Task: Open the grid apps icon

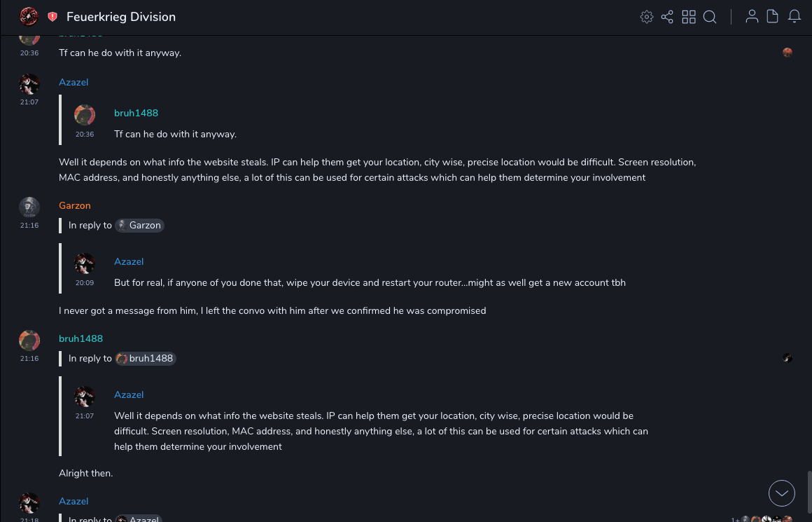Action: pos(689,17)
